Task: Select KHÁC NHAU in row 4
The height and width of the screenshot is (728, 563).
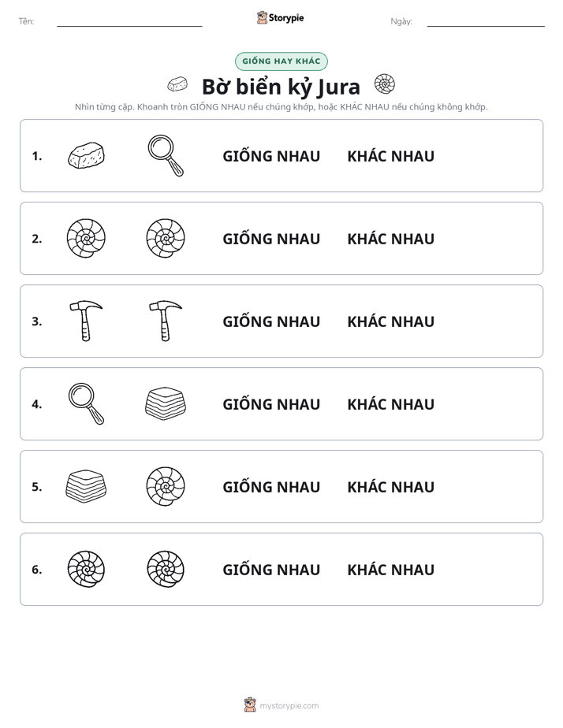Action: click(390, 404)
